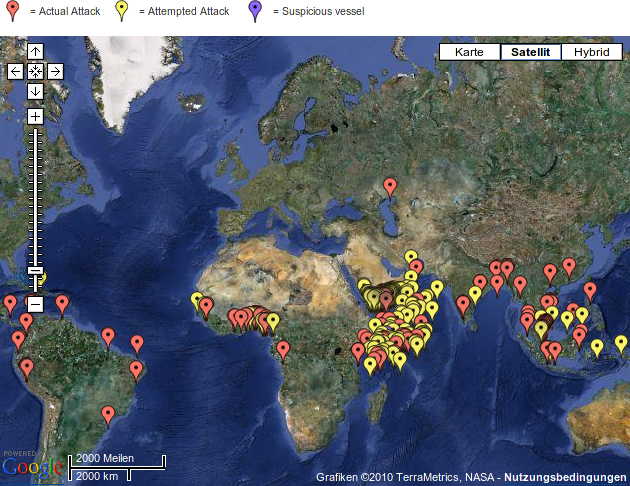
Task: Click the yellow marker on India's east coast
Action: click(x=475, y=294)
